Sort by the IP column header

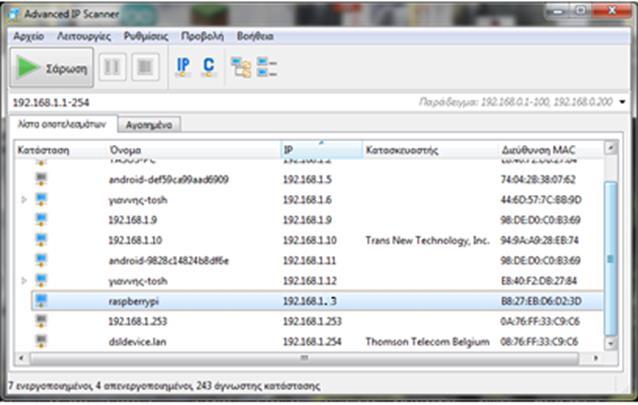click(x=321, y=150)
